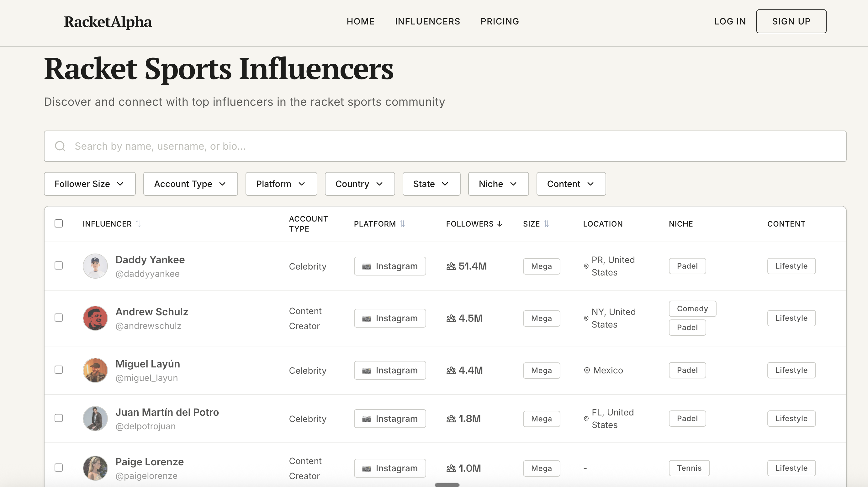Click Andrew Schulz's Instagram camera icon
Image resolution: width=868 pixels, height=487 pixels.
pos(367,318)
